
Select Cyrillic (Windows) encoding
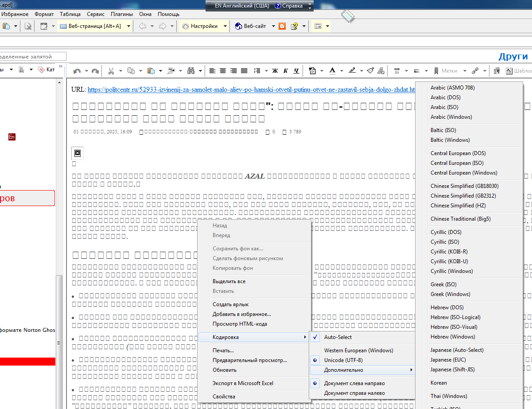pos(451,271)
